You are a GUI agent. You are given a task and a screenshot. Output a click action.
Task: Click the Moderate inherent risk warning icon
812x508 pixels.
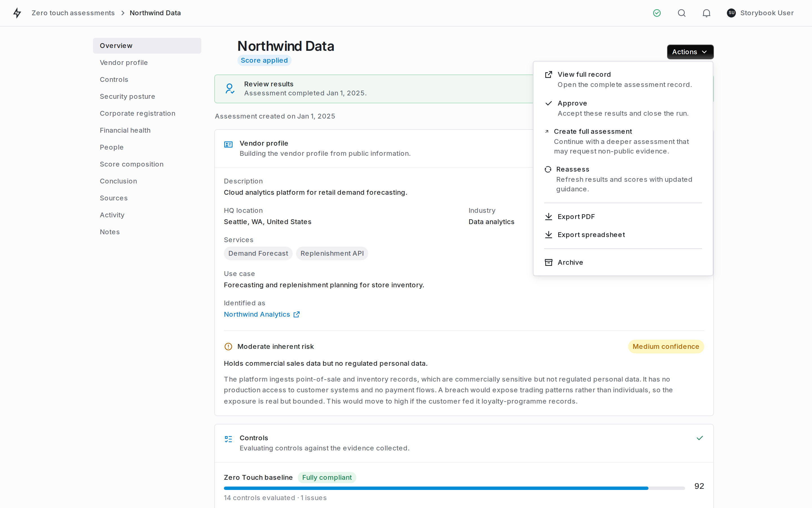228,346
